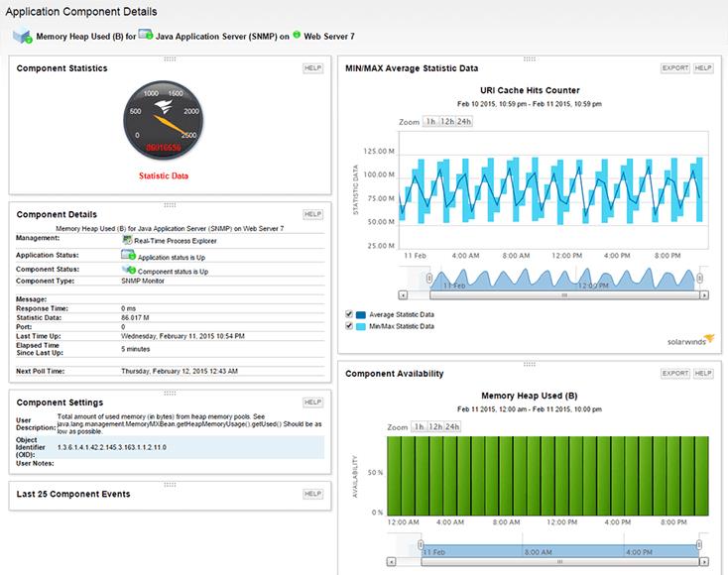This screenshot has width=728, height=575.
Task: Click scrollbar thumb under availability chart
Action: point(560,562)
